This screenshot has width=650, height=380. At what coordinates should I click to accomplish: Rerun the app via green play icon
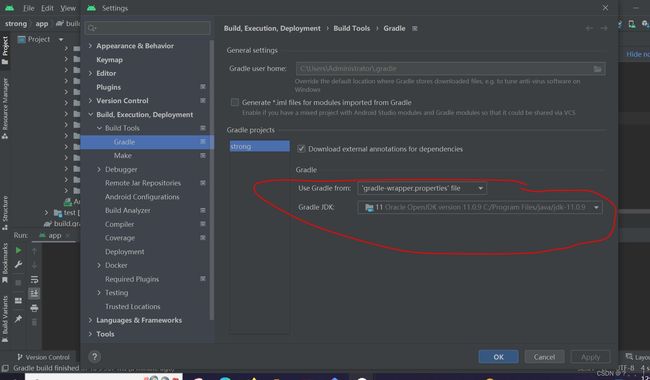click(x=18, y=250)
